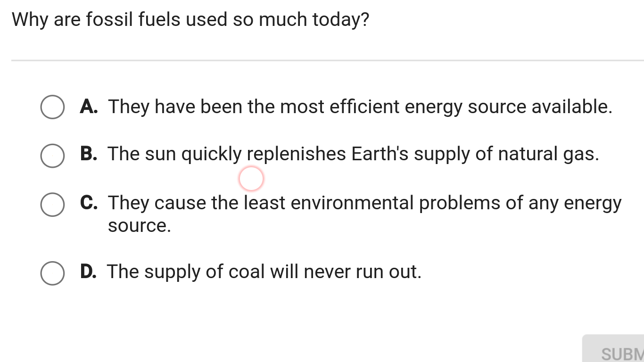Mark radio button for answer D
Viewport: 644px width, 362px height.
coord(52,273)
